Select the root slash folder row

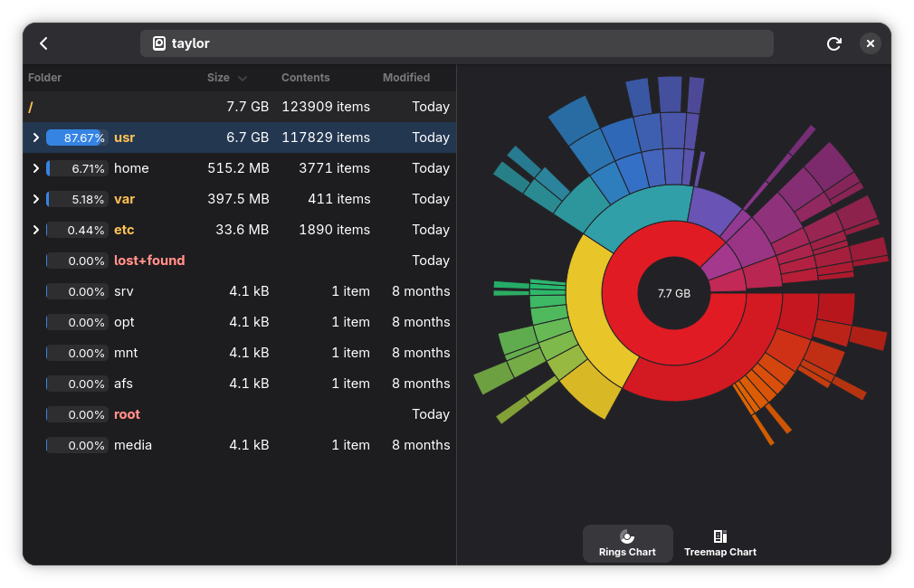[x=240, y=107]
